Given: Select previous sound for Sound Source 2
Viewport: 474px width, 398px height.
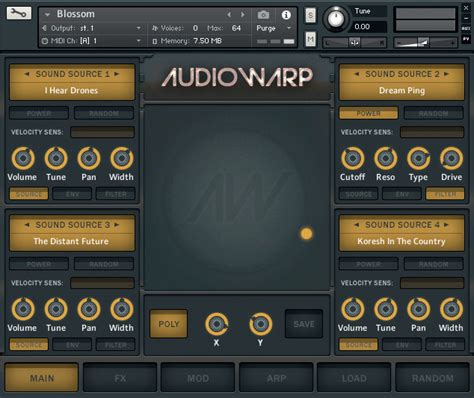Looking at the screenshot, I should point(357,74).
